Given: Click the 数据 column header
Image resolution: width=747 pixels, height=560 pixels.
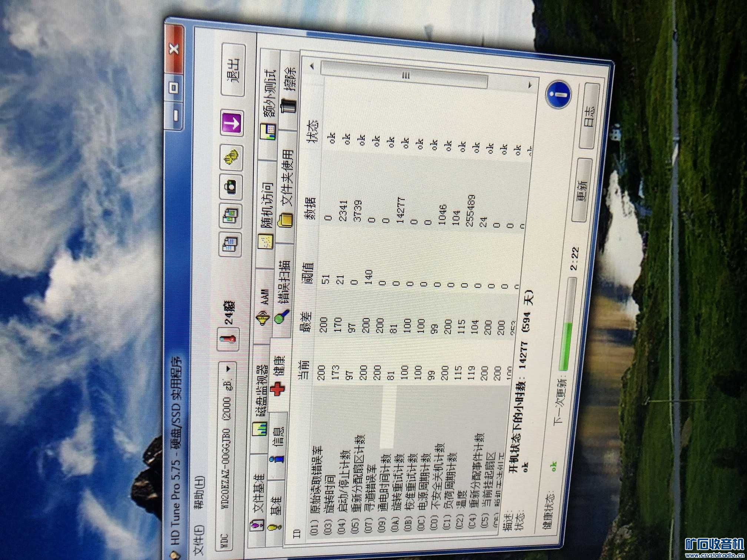Looking at the screenshot, I should (x=310, y=208).
